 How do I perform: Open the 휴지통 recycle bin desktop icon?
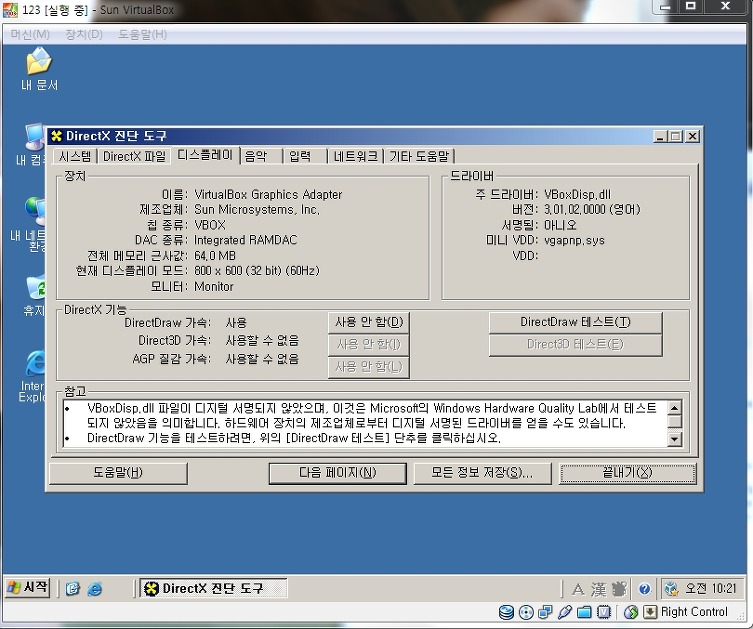(x=35, y=295)
